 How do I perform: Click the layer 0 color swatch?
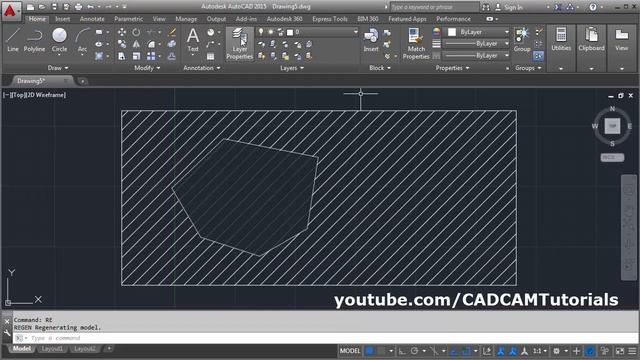pyautogui.click(x=290, y=32)
